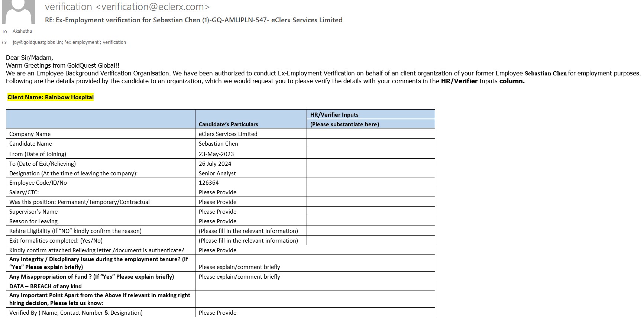Click the bold 'Sebastian Chen' name in body paragraph

click(546, 73)
